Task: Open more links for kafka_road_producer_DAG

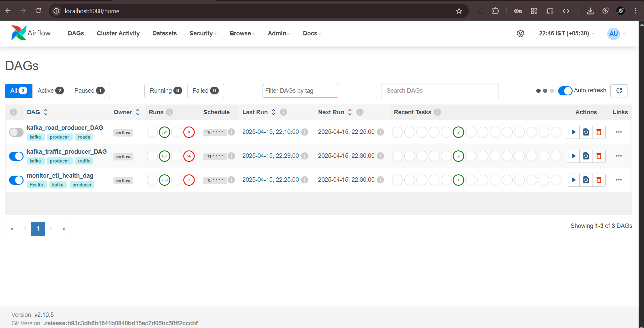Action: [x=619, y=132]
